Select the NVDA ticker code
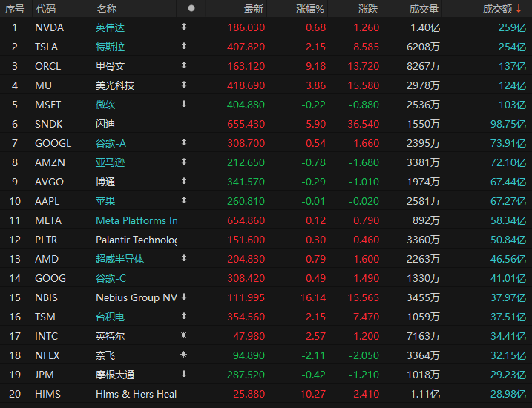 point(49,27)
